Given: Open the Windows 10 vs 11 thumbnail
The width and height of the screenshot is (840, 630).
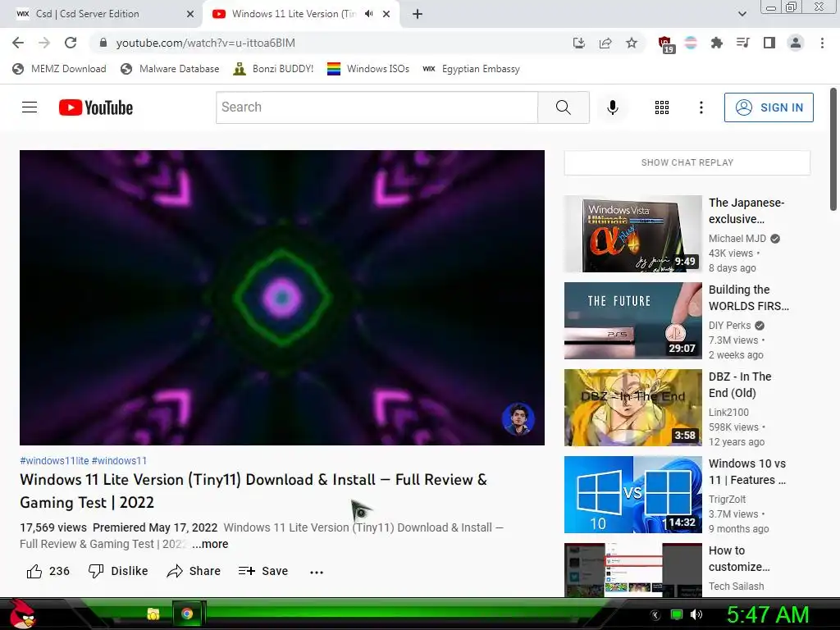Looking at the screenshot, I should (632, 495).
